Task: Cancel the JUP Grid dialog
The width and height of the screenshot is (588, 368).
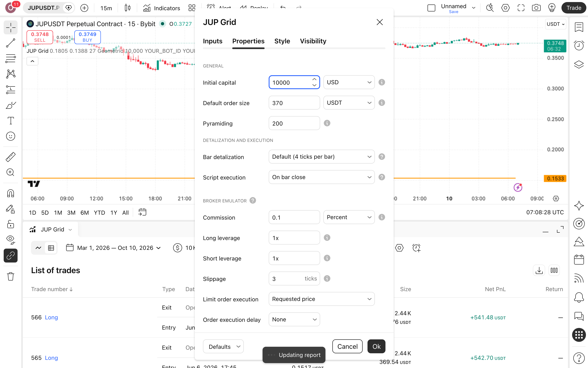Action: (x=347, y=346)
